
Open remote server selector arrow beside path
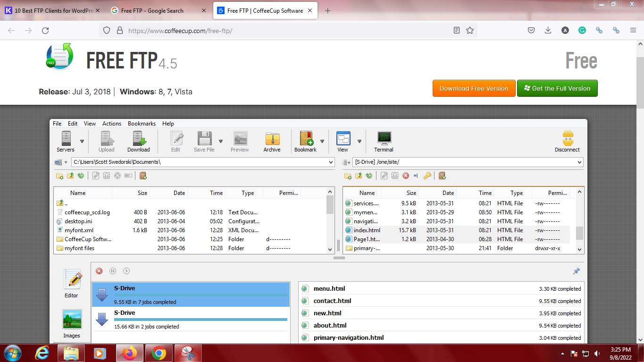click(x=349, y=162)
